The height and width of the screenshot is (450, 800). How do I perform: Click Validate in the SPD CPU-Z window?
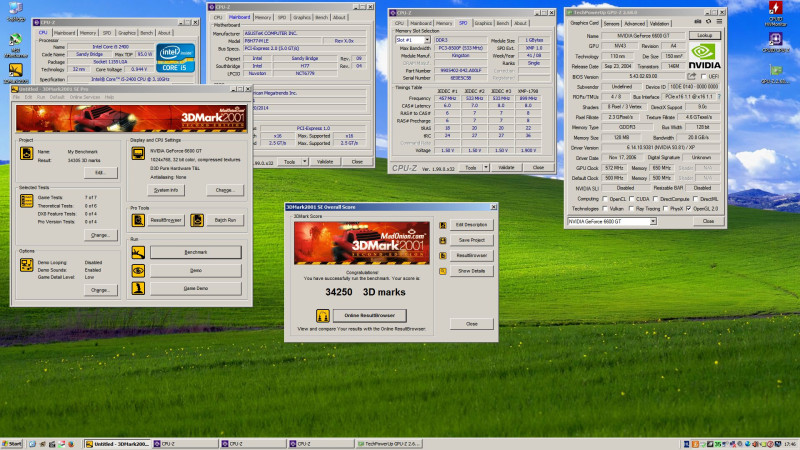[506, 167]
